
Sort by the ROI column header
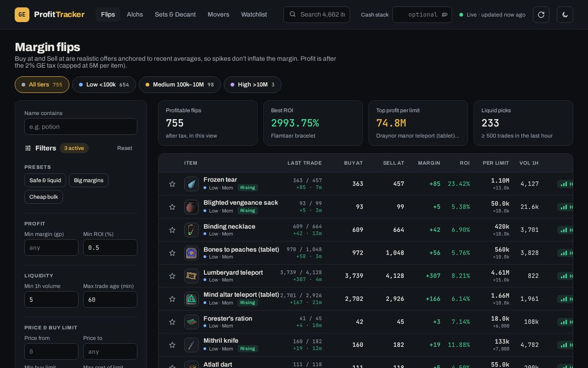click(x=464, y=163)
